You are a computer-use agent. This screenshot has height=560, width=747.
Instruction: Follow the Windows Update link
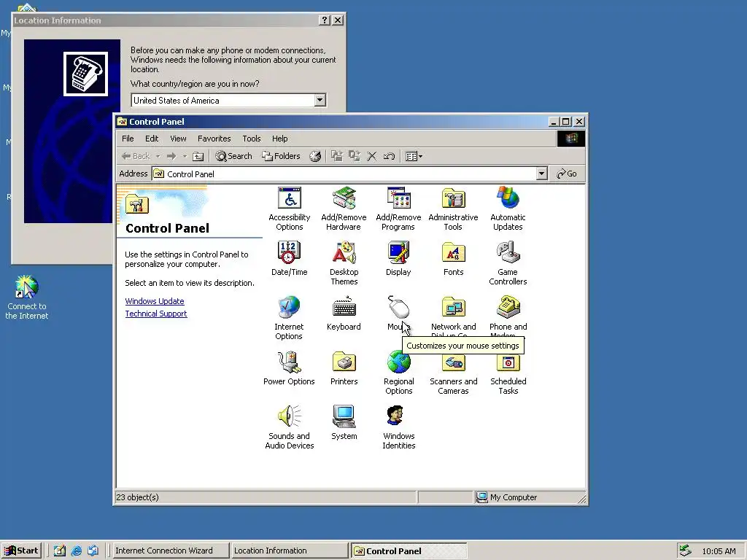tap(155, 301)
